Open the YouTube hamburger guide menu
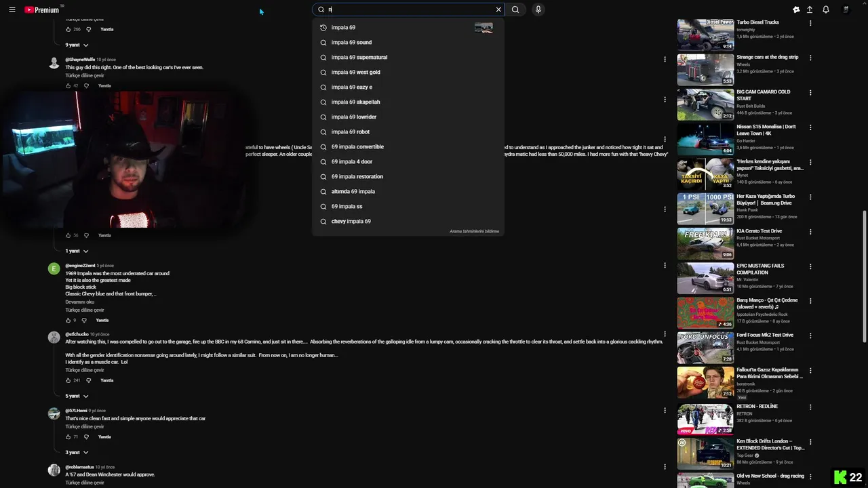Viewport: 868px width, 488px height. pos(12,9)
